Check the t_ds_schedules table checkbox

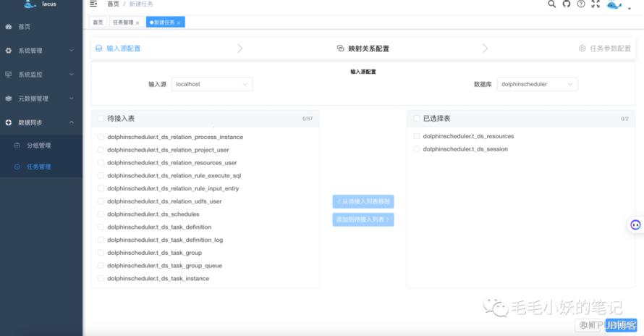click(101, 214)
